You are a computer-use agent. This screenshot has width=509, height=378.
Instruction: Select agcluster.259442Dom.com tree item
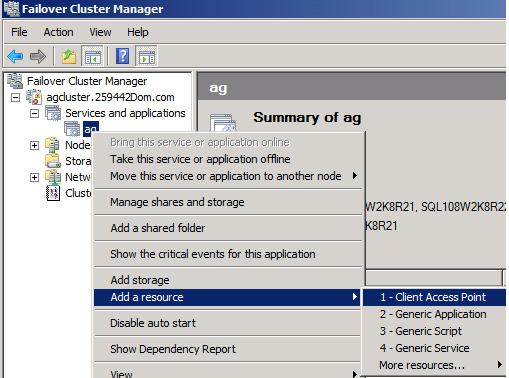110,97
